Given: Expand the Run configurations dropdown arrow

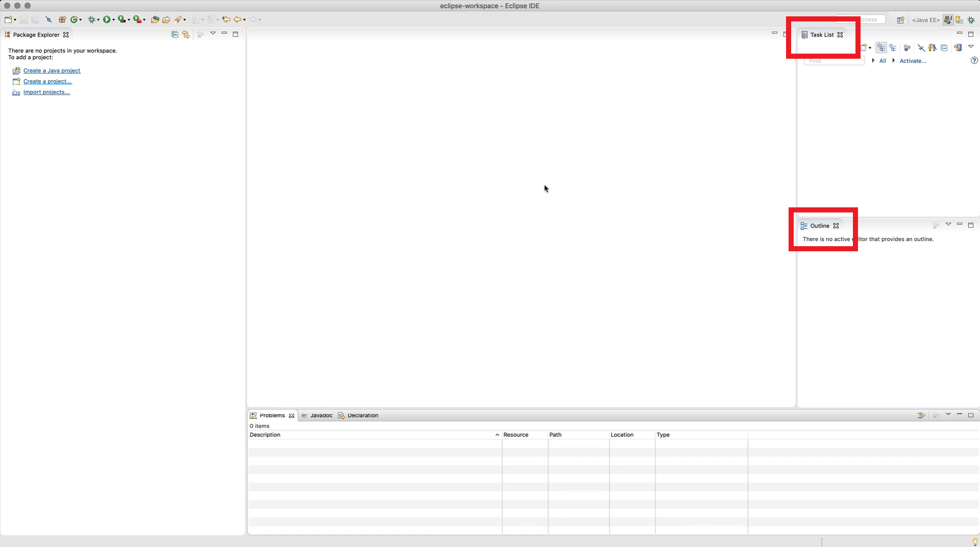Looking at the screenshot, I should pyautogui.click(x=113, y=20).
